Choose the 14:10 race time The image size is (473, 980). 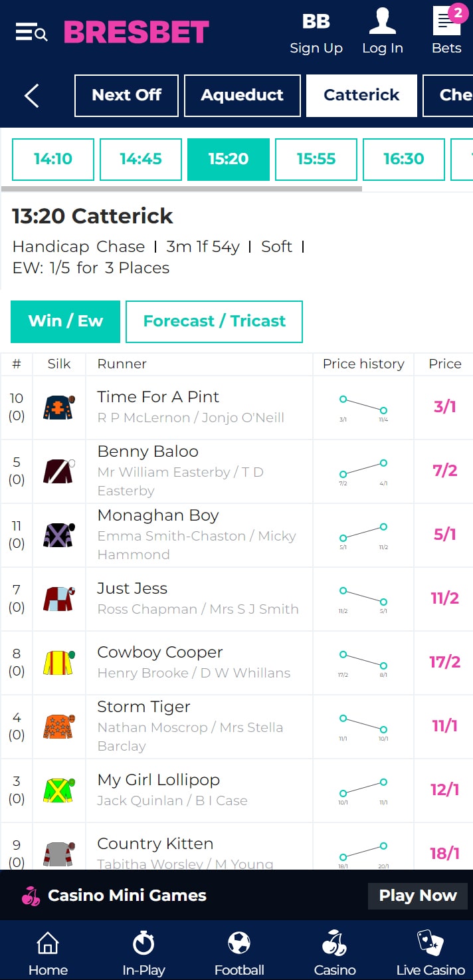tap(53, 159)
